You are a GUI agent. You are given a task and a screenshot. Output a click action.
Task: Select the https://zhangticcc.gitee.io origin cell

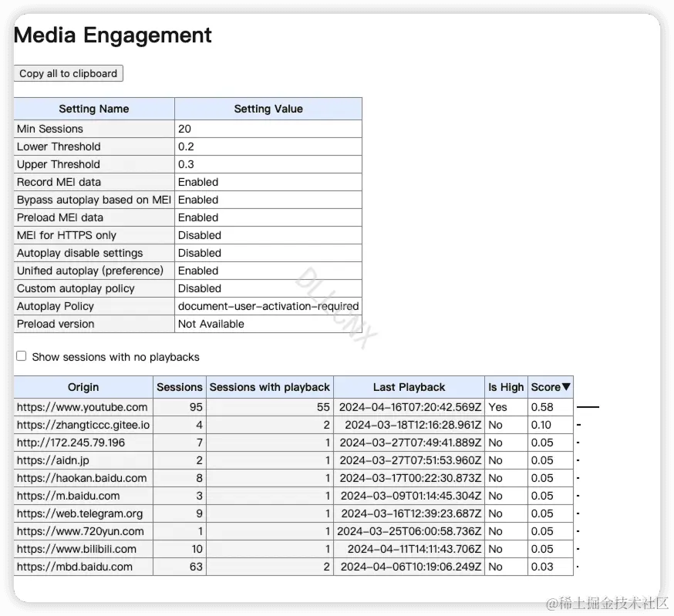pos(83,425)
